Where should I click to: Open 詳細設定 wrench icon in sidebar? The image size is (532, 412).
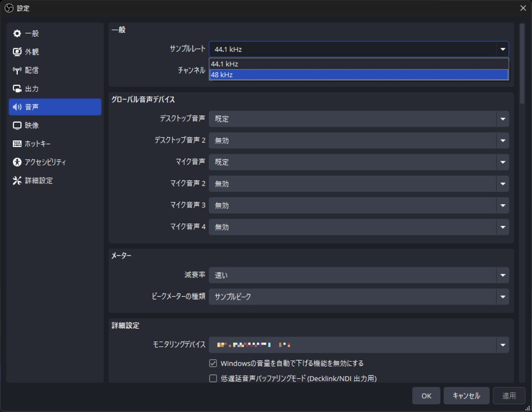click(x=17, y=181)
